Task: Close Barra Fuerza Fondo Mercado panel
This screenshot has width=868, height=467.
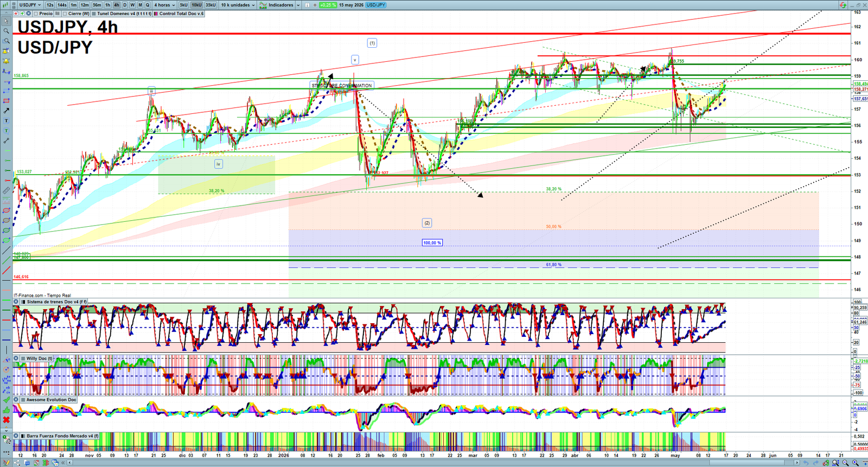Action: 16,436
